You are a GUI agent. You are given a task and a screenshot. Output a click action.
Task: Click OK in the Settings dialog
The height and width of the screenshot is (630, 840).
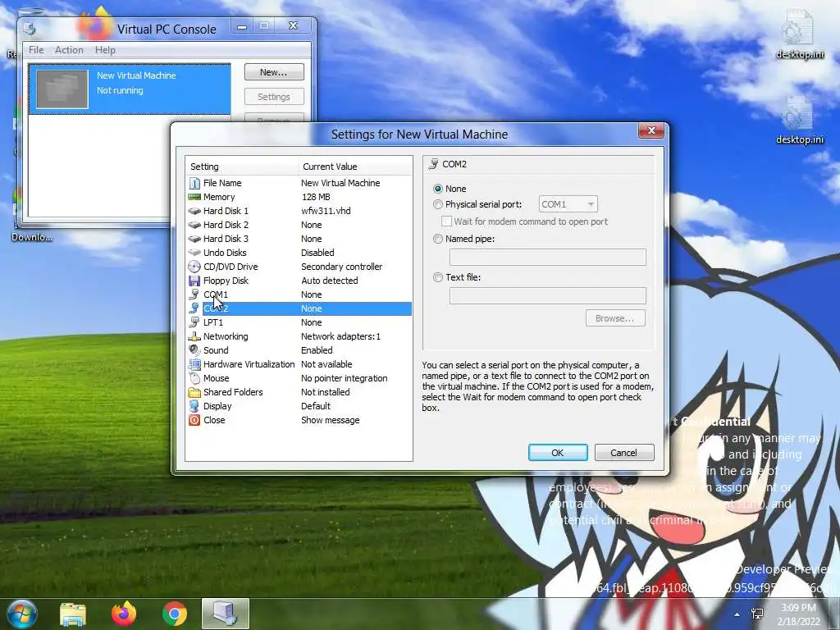coord(558,453)
